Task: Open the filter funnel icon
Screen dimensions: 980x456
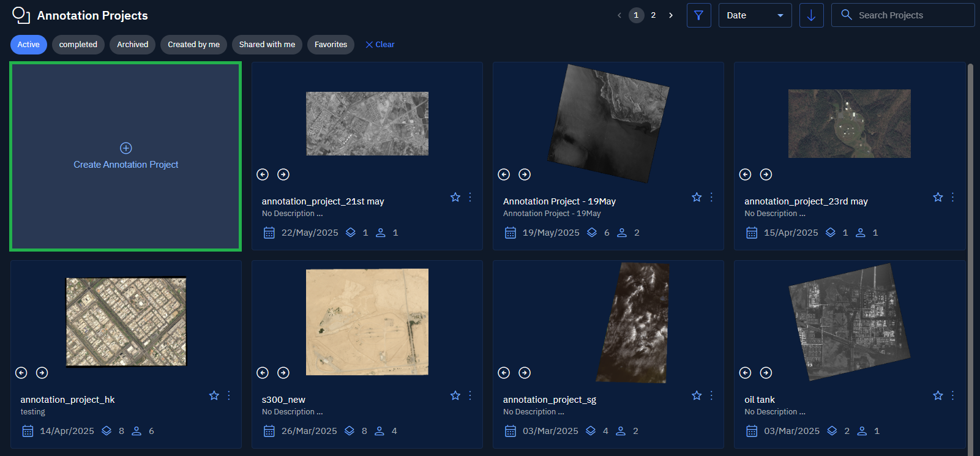Action: click(x=698, y=15)
